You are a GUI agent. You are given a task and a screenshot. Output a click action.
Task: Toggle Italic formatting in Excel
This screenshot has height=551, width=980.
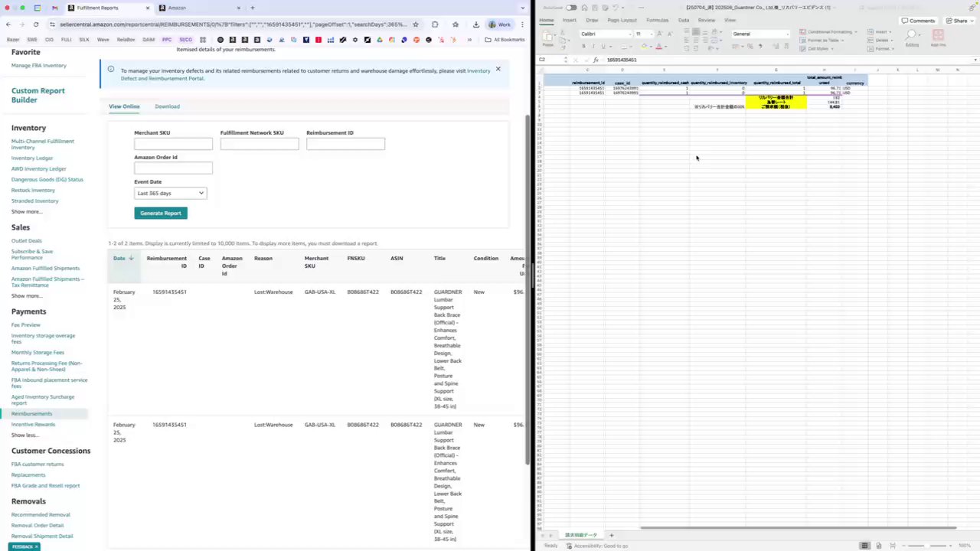click(593, 47)
